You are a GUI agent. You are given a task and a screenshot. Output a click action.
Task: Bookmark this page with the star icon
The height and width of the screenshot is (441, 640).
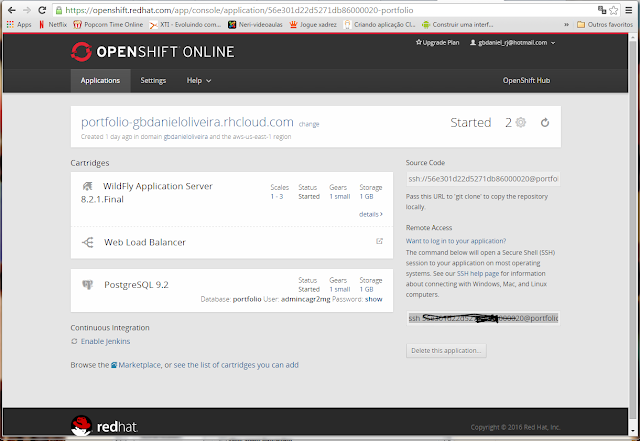point(613,10)
